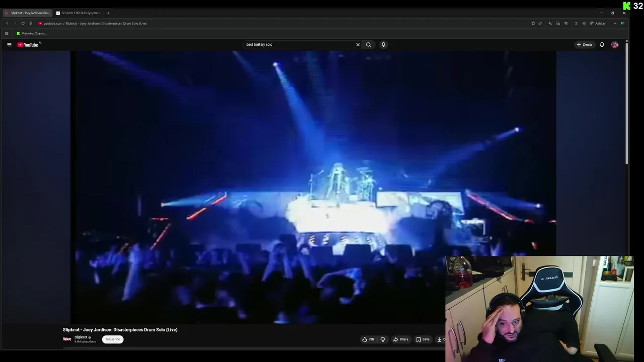The height and width of the screenshot is (362, 644).
Task: Subscribe to the Slipknot channel
Action: [x=113, y=339]
